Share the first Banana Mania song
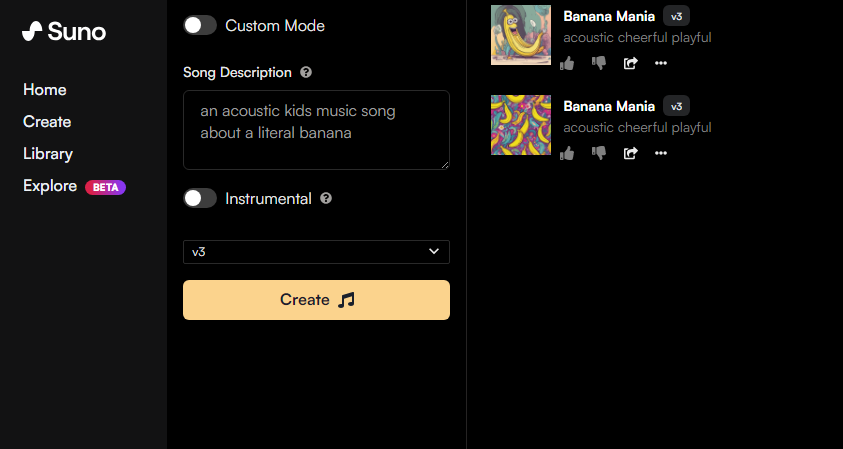This screenshot has width=843, height=449. 630,63
